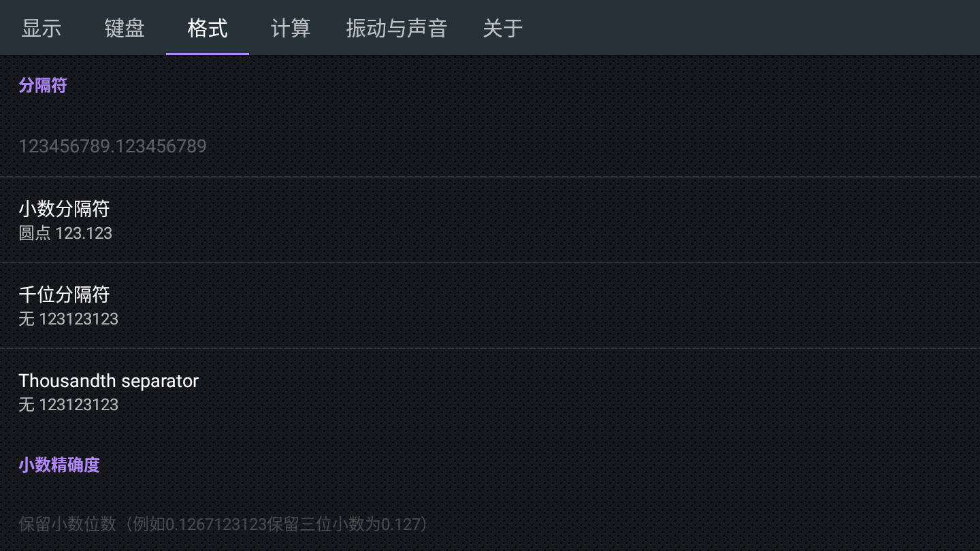This screenshot has height=551, width=980.
Task: Open the Thousandth separator setting
Action: coord(109,380)
